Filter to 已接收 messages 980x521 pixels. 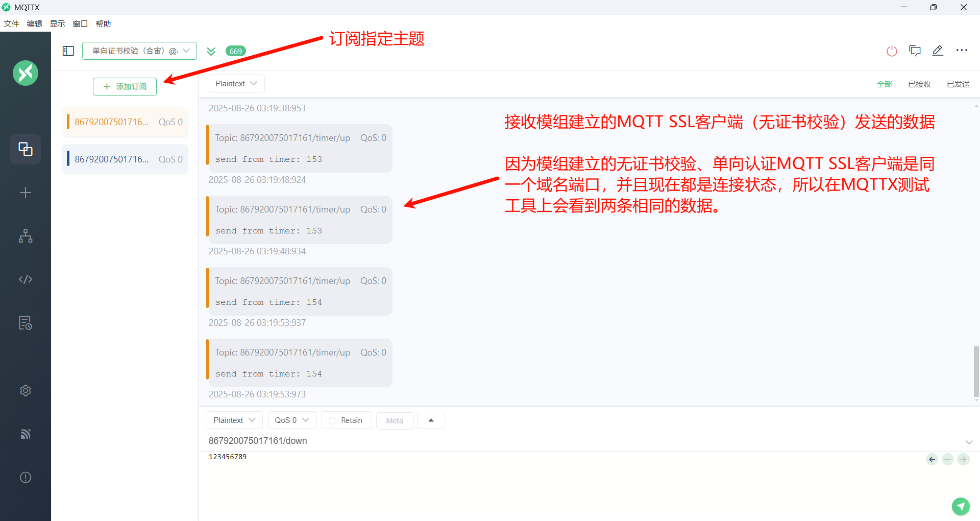click(919, 84)
